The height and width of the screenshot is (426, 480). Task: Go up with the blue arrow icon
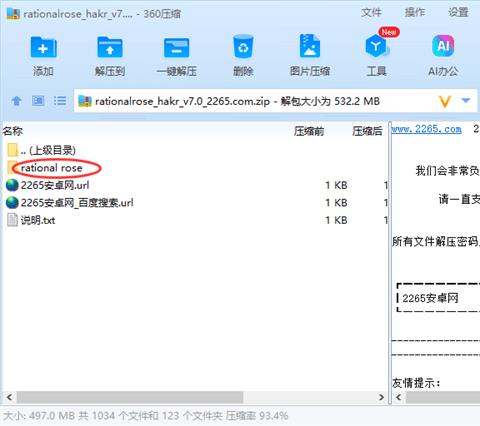pos(17,101)
